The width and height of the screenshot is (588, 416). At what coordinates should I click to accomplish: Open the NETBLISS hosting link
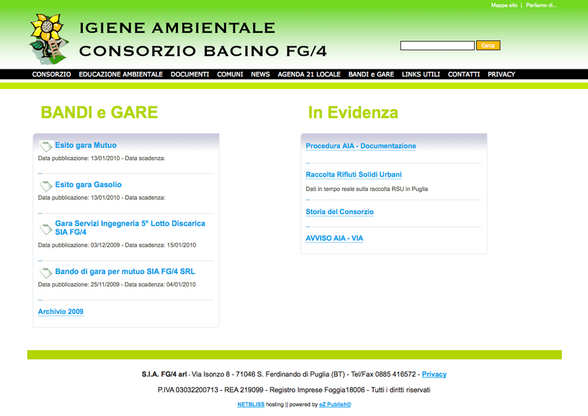click(x=251, y=404)
